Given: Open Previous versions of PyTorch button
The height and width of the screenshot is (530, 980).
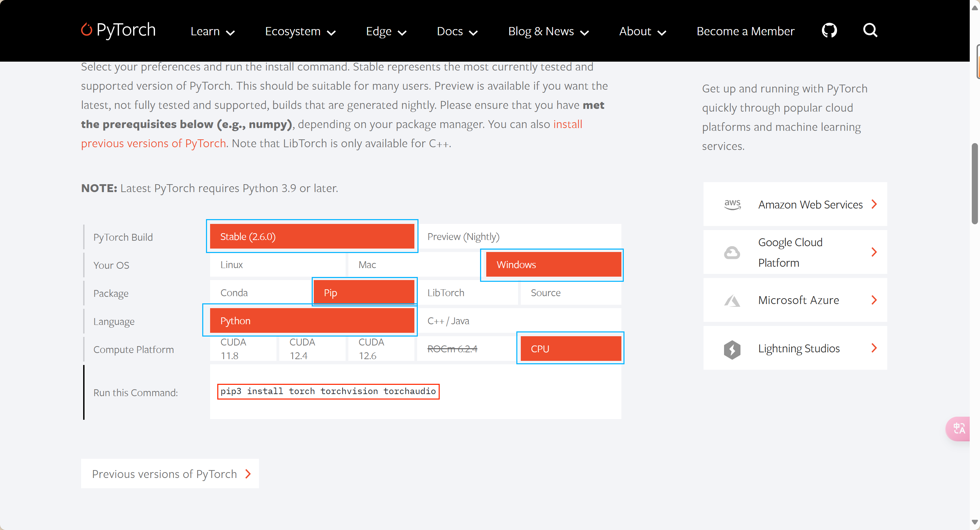Looking at the screenshot, I should (x=170, y=474).
